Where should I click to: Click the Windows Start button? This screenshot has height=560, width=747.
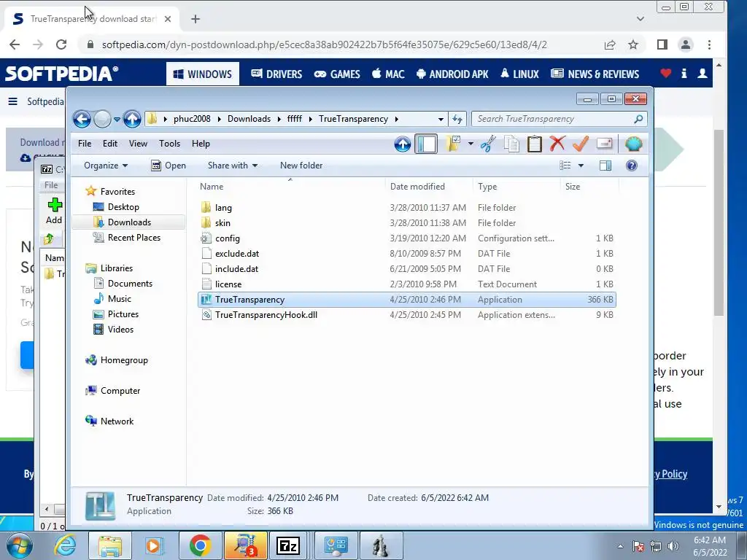point(18,545)
